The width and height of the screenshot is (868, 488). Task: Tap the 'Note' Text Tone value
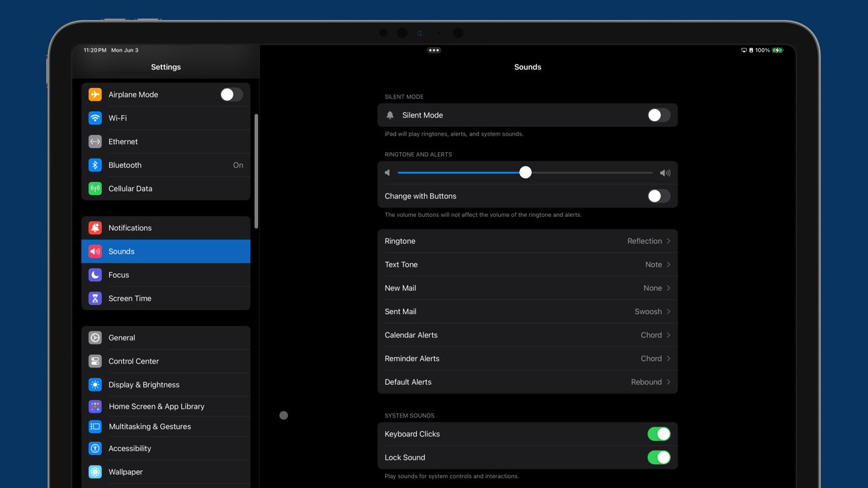(654, 264)
